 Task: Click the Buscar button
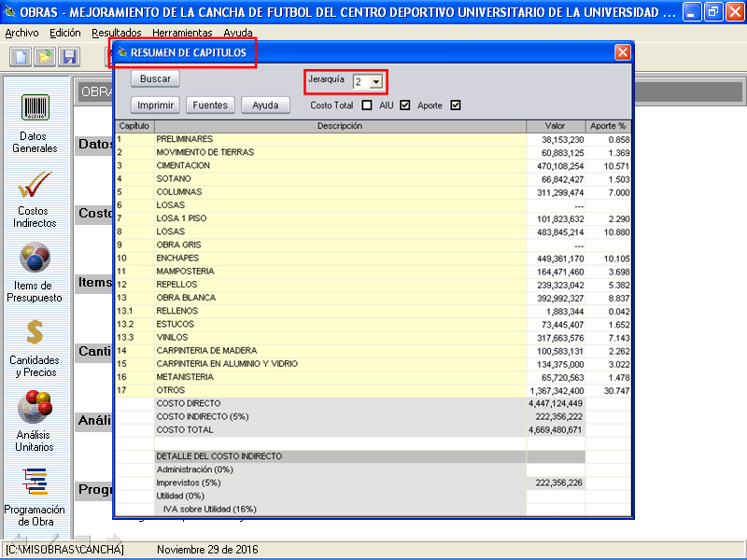point(155,79)
